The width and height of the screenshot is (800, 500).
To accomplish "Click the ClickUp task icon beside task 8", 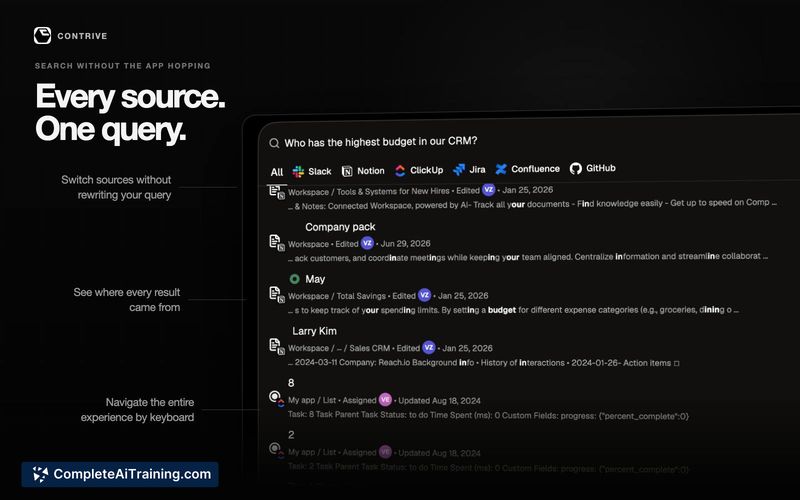I will pos(276,398).
